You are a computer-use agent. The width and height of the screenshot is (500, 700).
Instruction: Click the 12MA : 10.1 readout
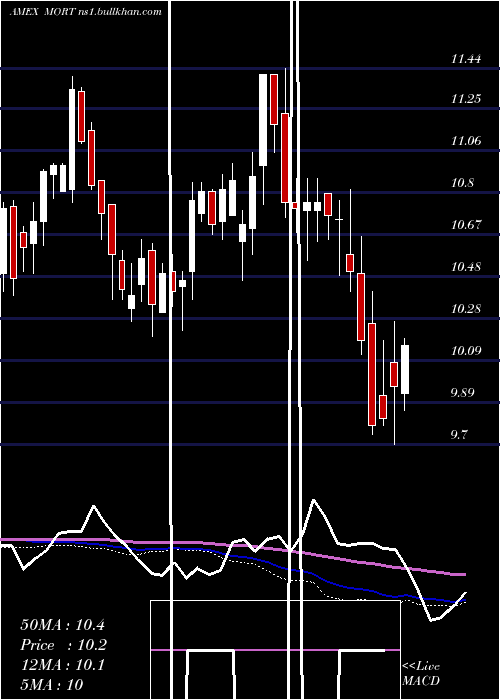point(62,665)
